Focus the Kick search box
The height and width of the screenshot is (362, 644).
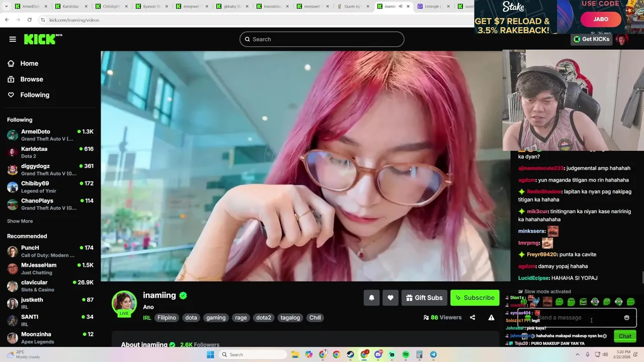[322, 39]
